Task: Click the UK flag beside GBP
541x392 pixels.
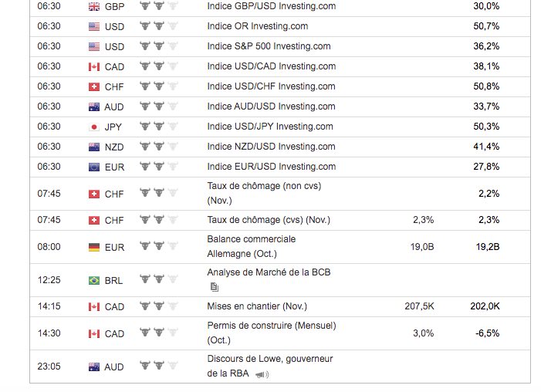Action: [x=94, y=6]
